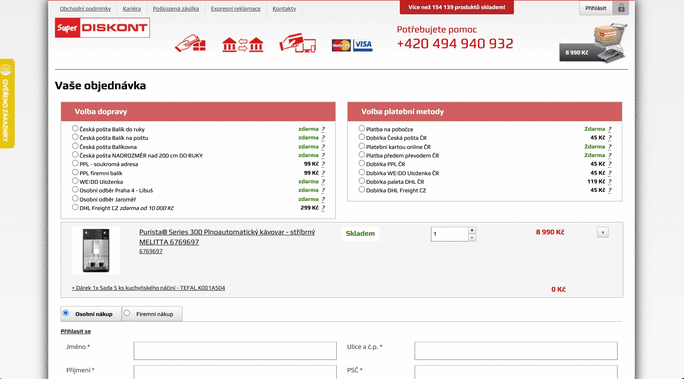Choose Firemní nákup option
This screenshot has width=684, height=379.
(127, 313)
